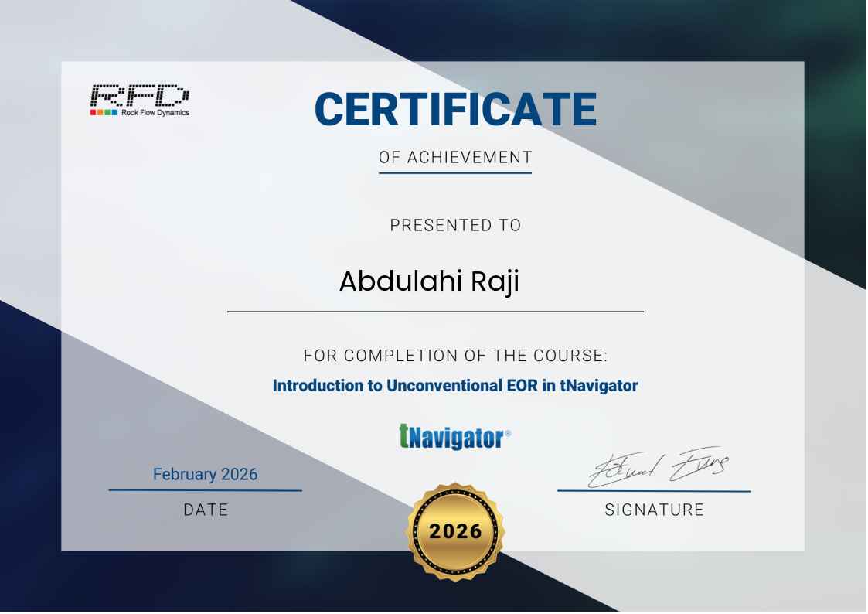
Task: Click the "February 2026" date value
Action: [205, 474]
